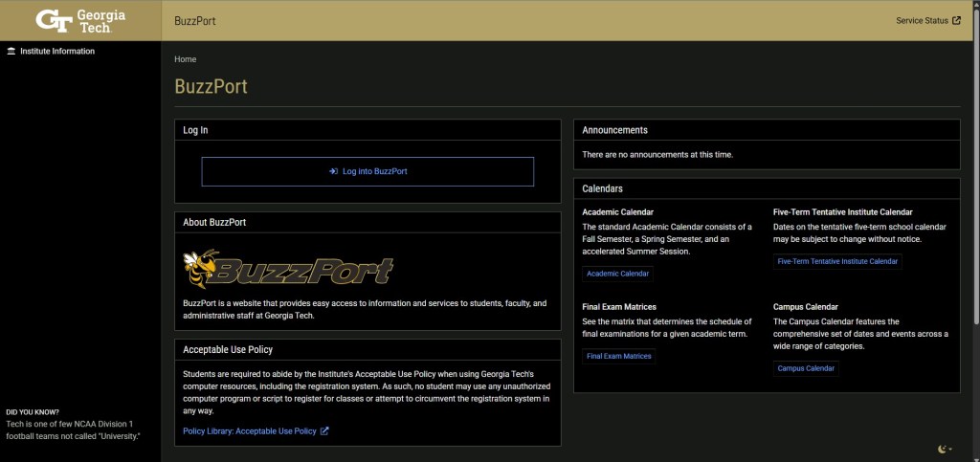Image resolution: width=980 pixels, height=462 pixels.
Task: Click the Calendars panel header
Action: pyautogui.click(x=767, y=188)
